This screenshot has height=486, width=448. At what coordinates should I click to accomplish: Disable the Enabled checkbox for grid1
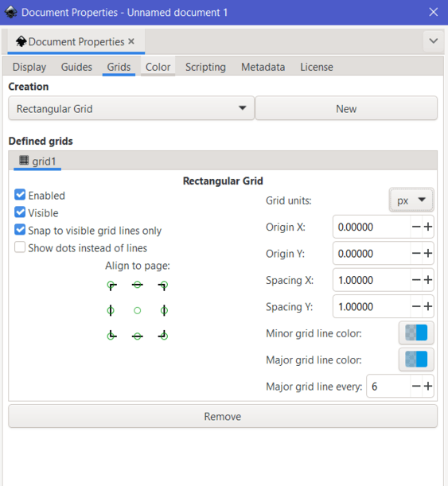[x=20, y=195]
